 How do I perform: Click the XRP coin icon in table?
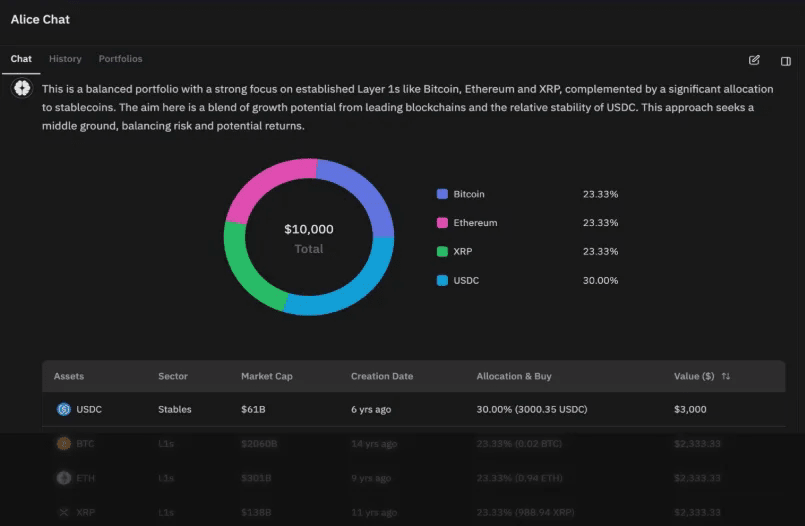click(x=64, y=512)
